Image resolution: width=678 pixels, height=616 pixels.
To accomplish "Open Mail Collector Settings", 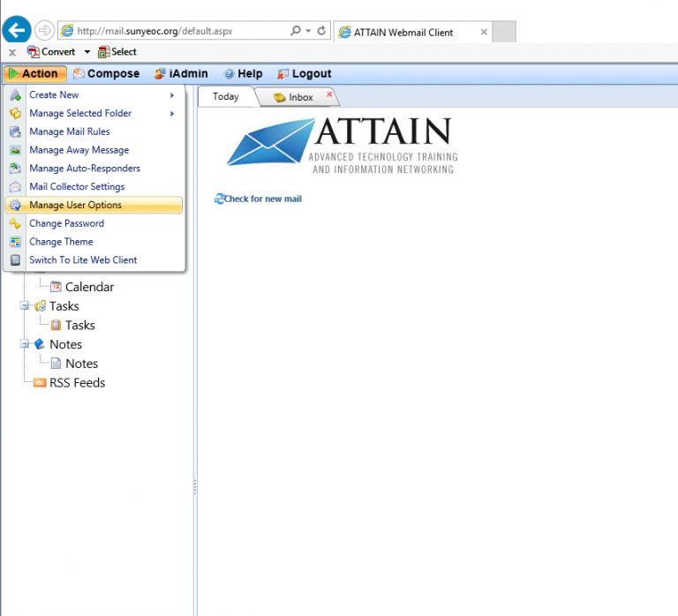I will point(94,187).
